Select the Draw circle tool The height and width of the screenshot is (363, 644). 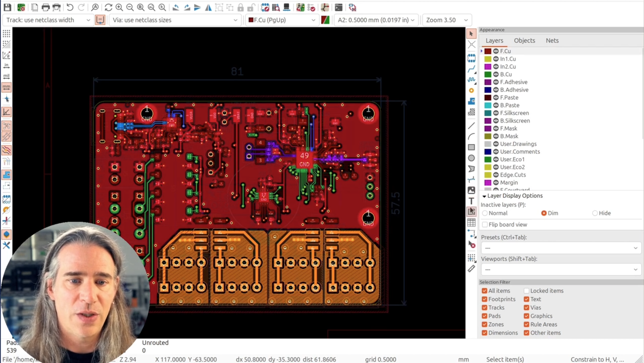click(471, 158)
